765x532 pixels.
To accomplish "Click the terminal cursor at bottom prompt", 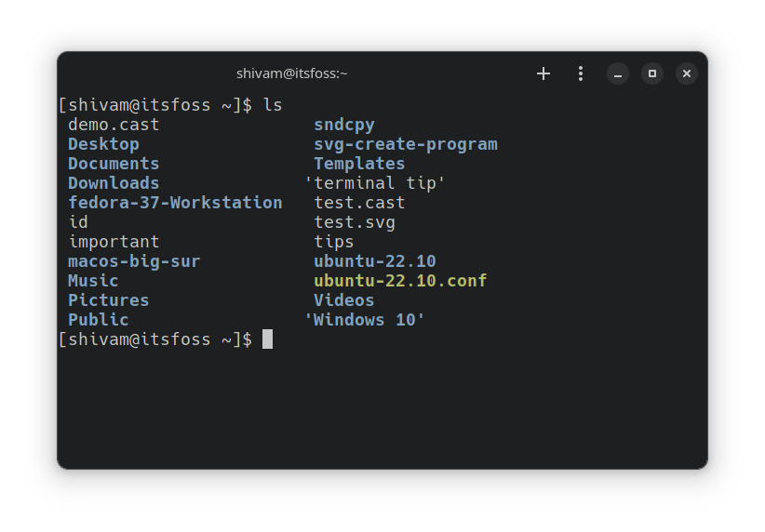I will click(268, 339).
